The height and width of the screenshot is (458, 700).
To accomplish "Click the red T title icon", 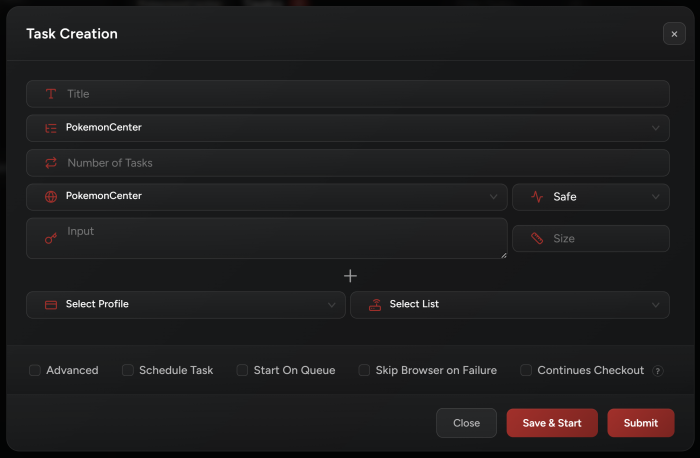I will click(x=51, y=94).
